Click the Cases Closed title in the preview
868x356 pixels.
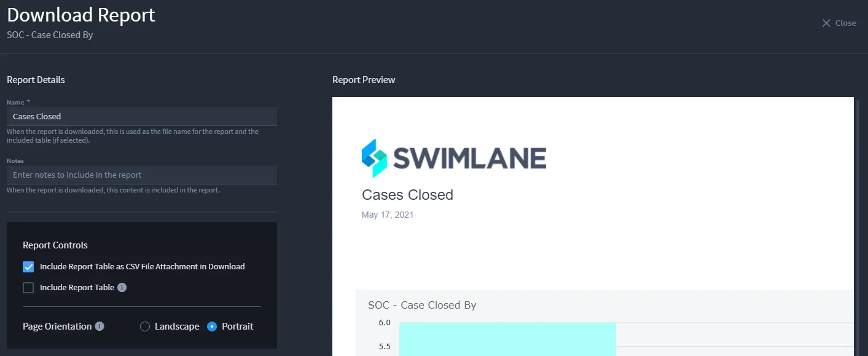click(407, 195)
